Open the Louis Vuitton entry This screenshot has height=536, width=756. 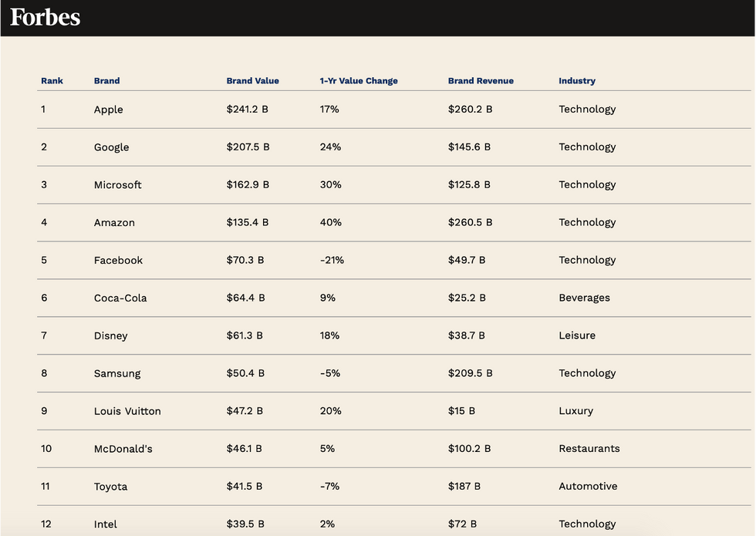[x=127, y=412]
